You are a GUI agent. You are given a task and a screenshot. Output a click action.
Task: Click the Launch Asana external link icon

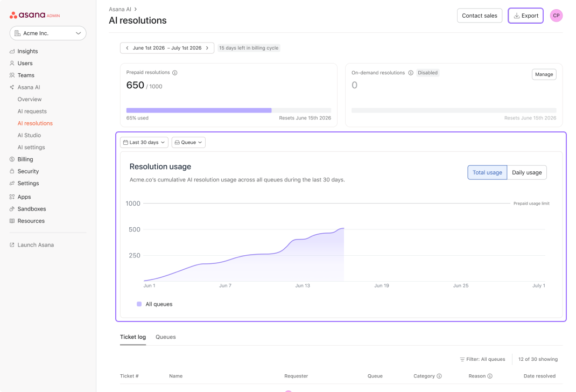click(x=12, y=244)
